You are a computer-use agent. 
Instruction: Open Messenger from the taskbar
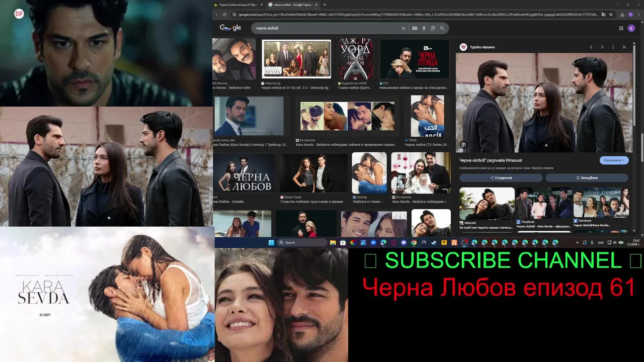(x=373, y=242)
